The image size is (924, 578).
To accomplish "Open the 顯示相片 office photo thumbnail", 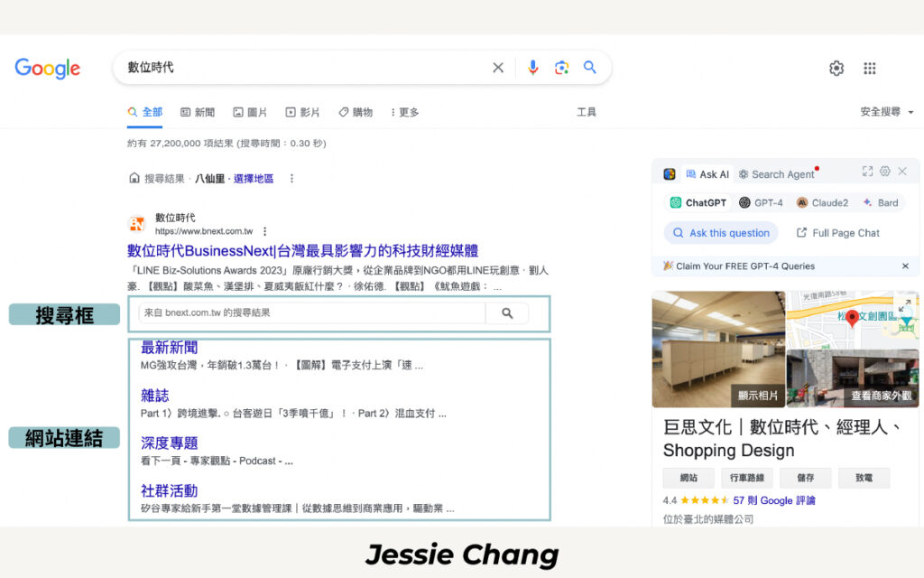I will point(718,350).
